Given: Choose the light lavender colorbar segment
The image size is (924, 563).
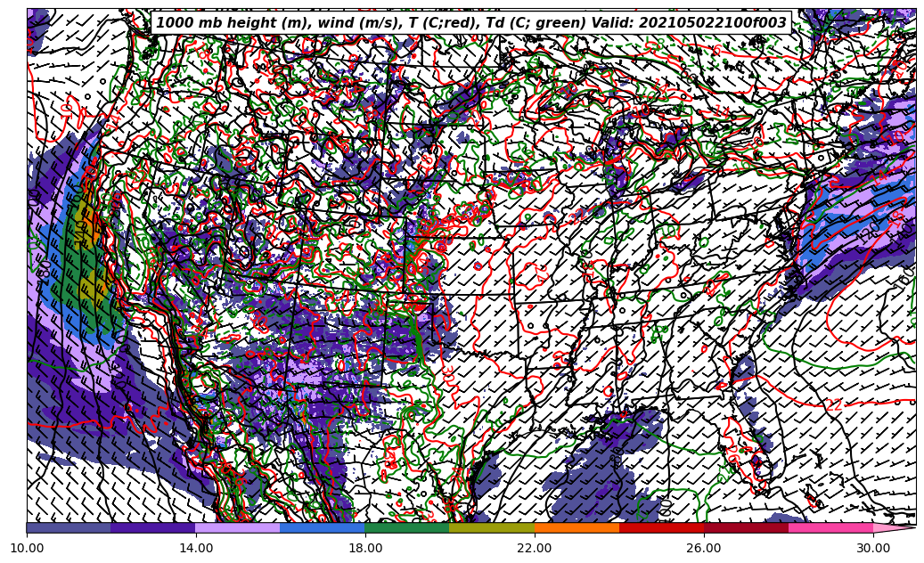Looking at the screenshot, I should coord(238,528).
